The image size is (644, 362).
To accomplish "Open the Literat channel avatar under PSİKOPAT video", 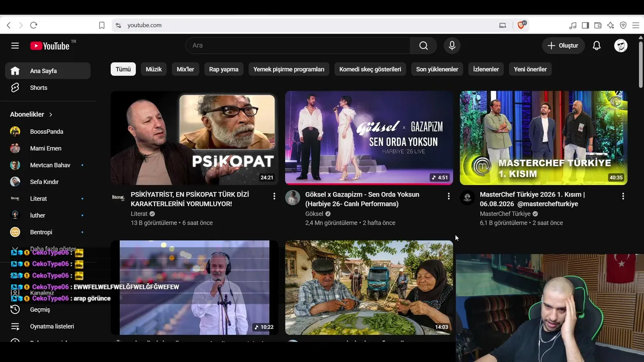I will pyautogui.click(x=118, y=198).
